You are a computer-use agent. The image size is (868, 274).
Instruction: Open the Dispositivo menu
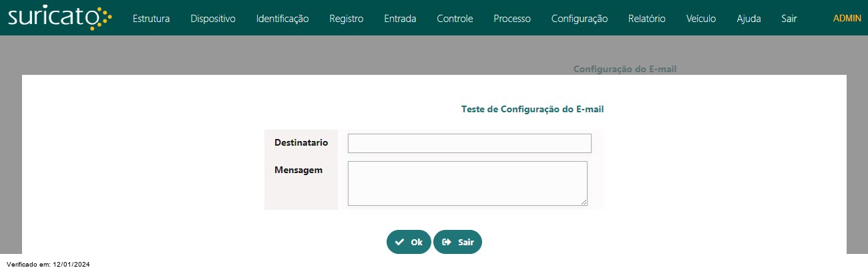click(x=213, y=19)
